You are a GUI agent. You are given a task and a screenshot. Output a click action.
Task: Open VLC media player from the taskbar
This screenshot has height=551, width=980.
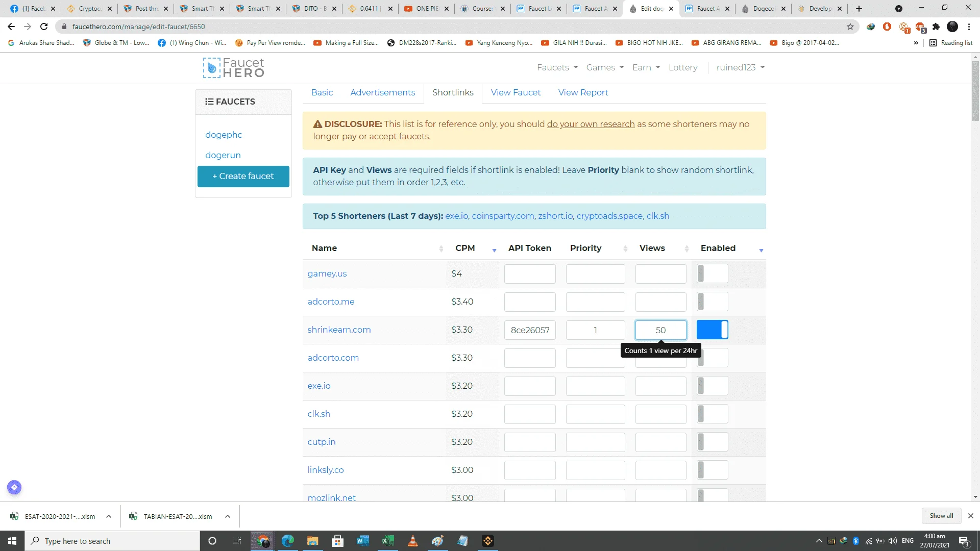tap(412, 541)
